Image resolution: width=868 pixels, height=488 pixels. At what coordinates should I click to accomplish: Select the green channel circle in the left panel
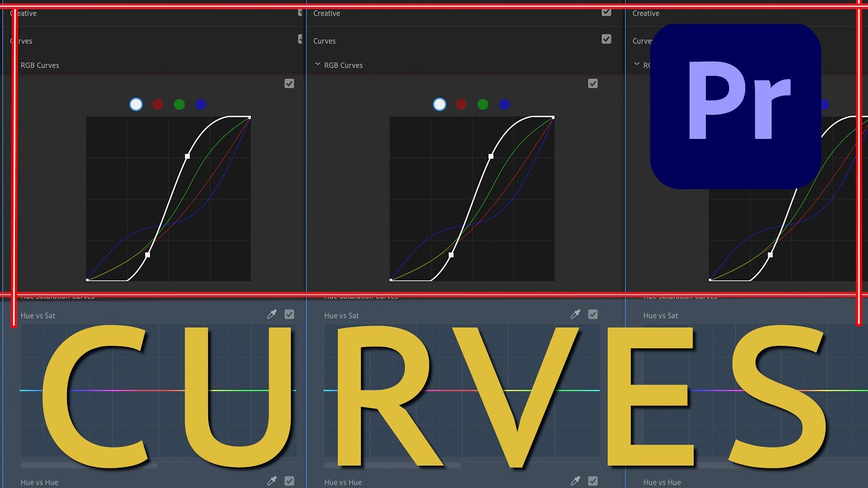pyautogui.click(x=179, y=104)
